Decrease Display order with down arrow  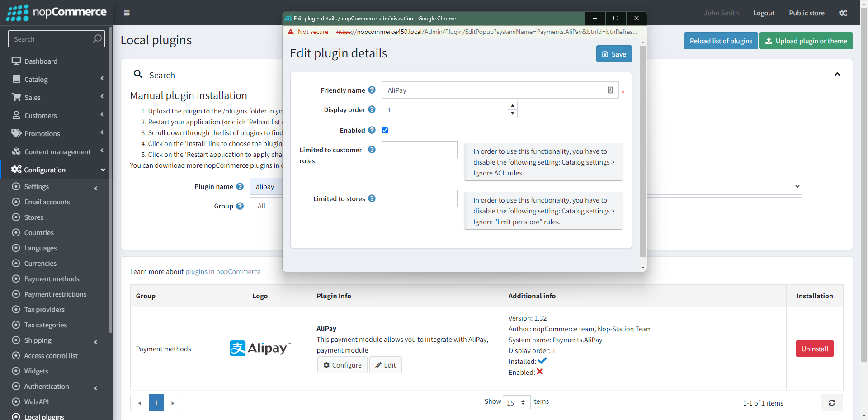click(513, 113)
